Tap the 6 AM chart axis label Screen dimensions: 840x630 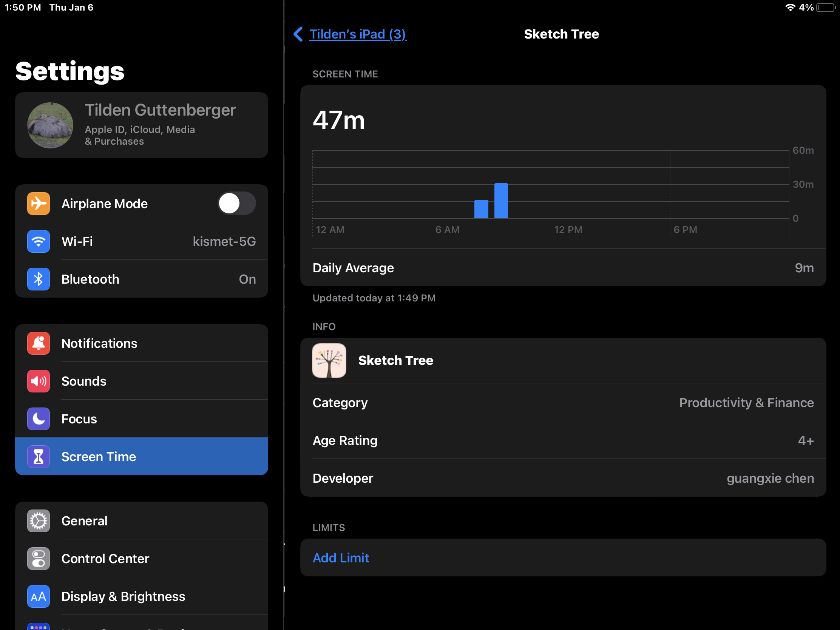pyautogui.click(x=447, y=230)
